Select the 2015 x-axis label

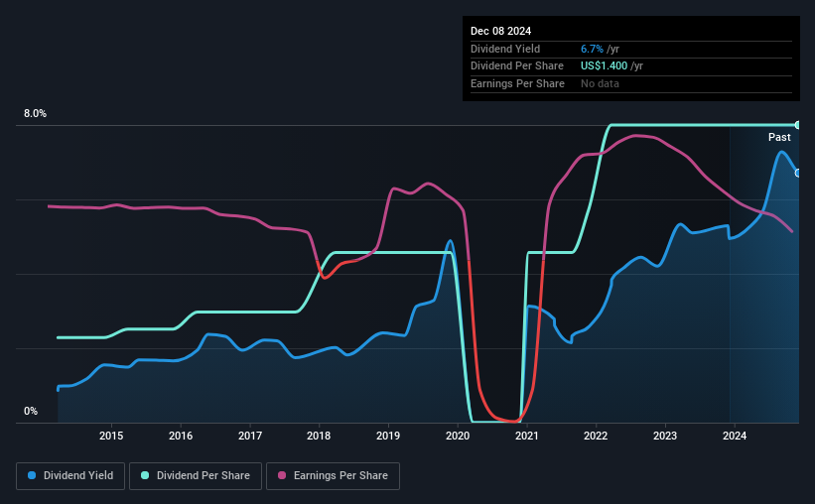click(x=111, y=436)
